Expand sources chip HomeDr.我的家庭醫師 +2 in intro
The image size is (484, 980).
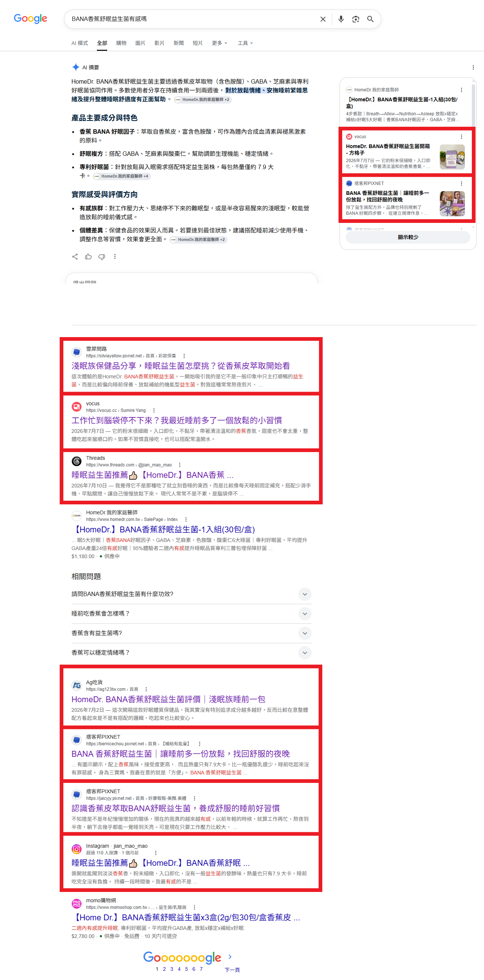pyautogui.click(x=203, y=100)
